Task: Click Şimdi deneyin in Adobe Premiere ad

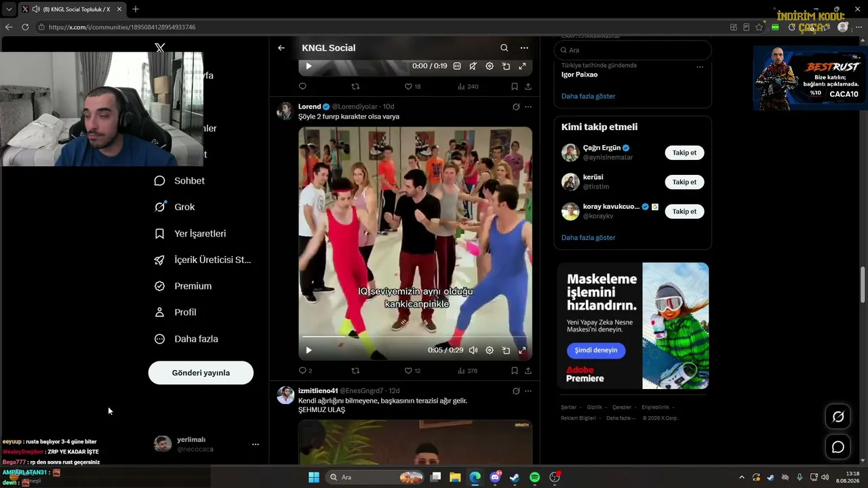Action: click(x=596, y=350)
